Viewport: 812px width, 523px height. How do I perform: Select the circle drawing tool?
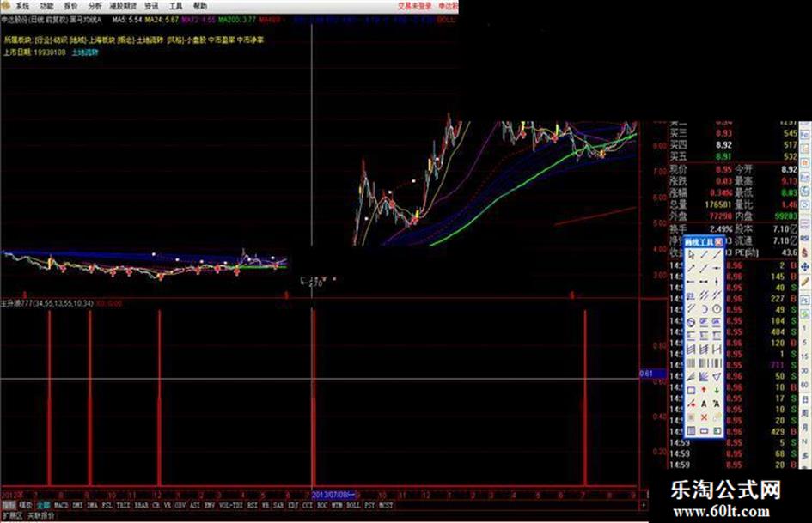click(x=717, y=309)
